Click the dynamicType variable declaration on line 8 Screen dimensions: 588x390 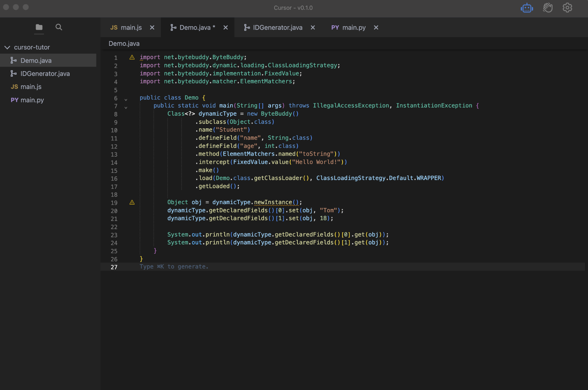pyautogui.click(x=218, y=114)
